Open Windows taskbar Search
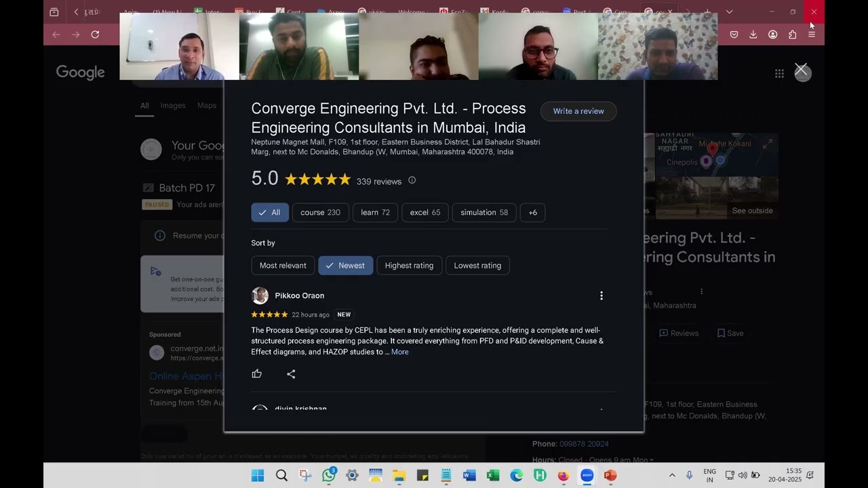868x488 pixels. [x=281, y=475]
